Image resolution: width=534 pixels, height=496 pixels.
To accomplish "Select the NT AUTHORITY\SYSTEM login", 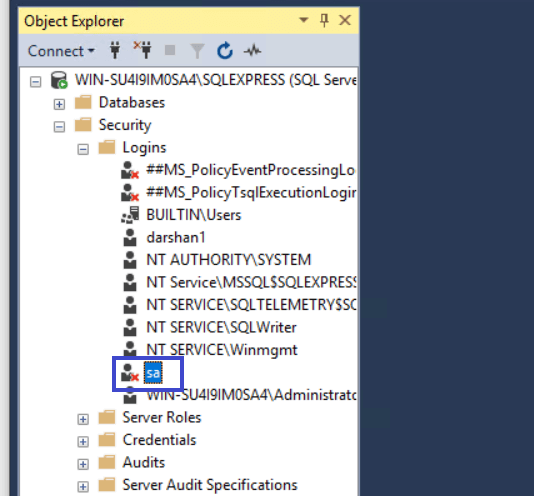I will point(229,260).
